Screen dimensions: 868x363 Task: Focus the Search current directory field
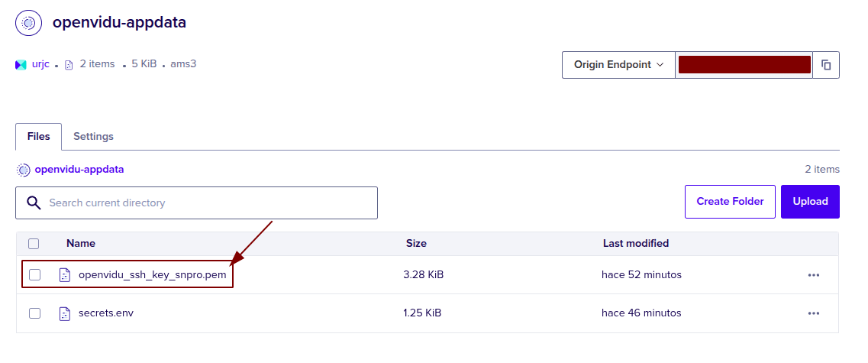(x=206, y=203)
